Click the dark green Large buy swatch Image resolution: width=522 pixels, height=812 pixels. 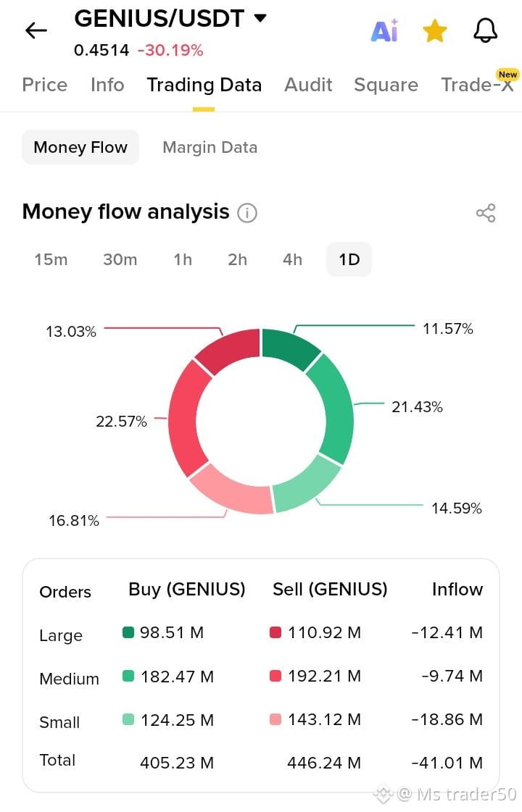tap(128, 632)
